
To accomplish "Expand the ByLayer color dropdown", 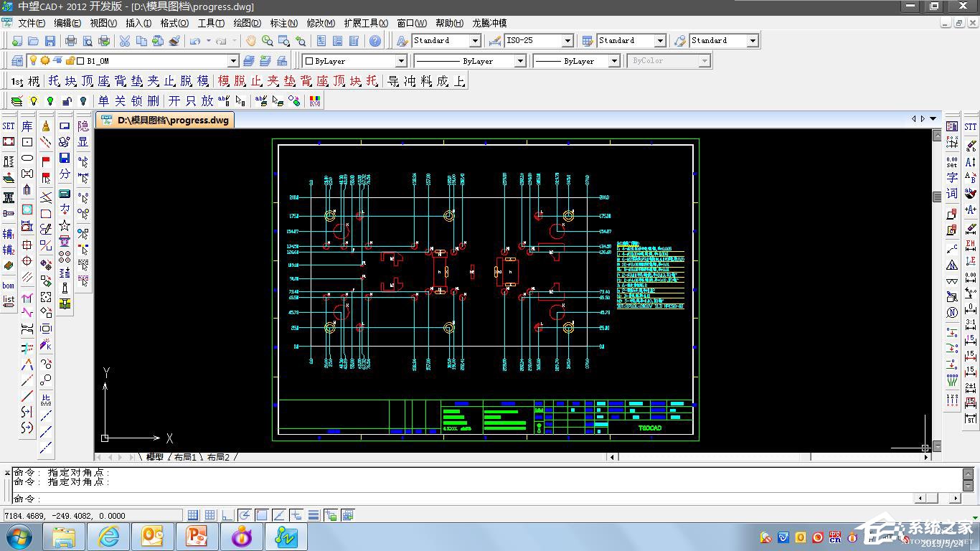I will coord(401,61).
